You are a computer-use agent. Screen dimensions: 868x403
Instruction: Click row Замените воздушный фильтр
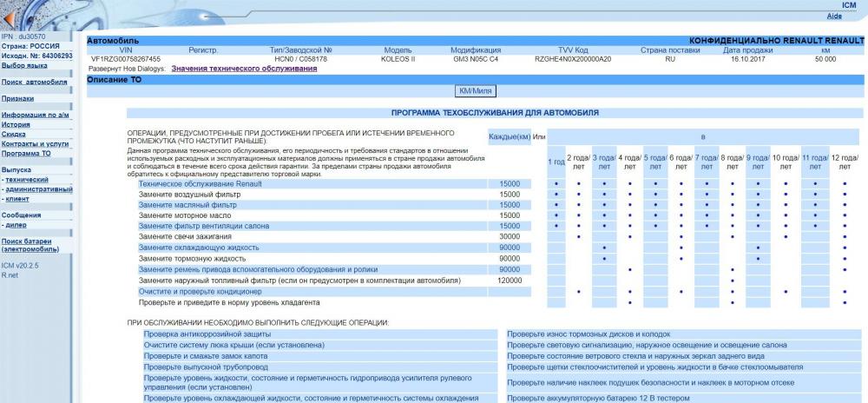click(x=312, y=195)
